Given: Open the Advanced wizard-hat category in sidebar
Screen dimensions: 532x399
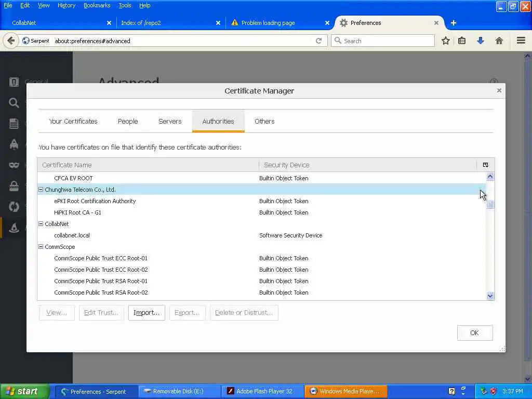Looking at the screenshot, I should point(14,228).
